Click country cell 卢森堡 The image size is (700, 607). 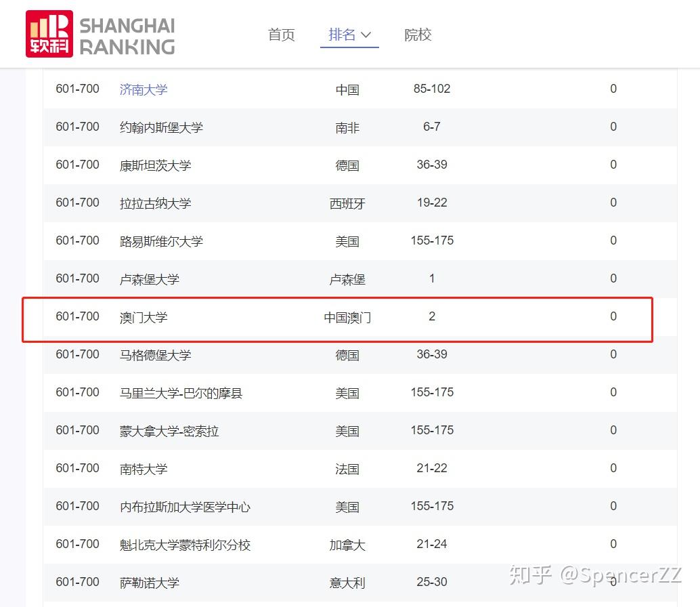(x=347, y=280)
